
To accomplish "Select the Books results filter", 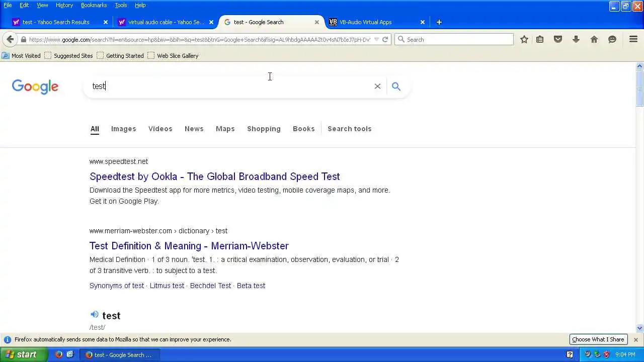I will pos(303,129).
